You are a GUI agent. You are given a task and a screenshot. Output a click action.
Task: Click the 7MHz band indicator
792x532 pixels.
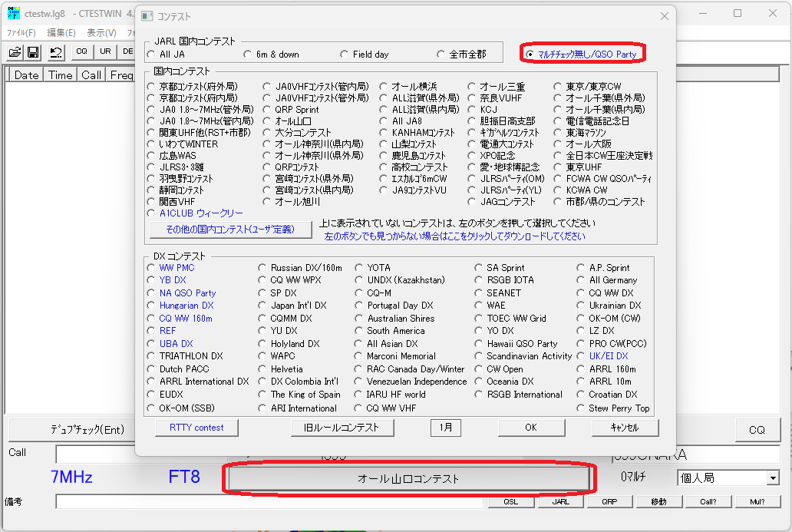click(71, 477)
